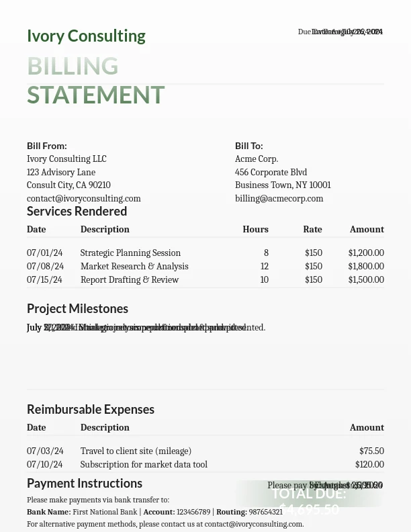Click the Payment Instructions heading

tap(85, 484)
